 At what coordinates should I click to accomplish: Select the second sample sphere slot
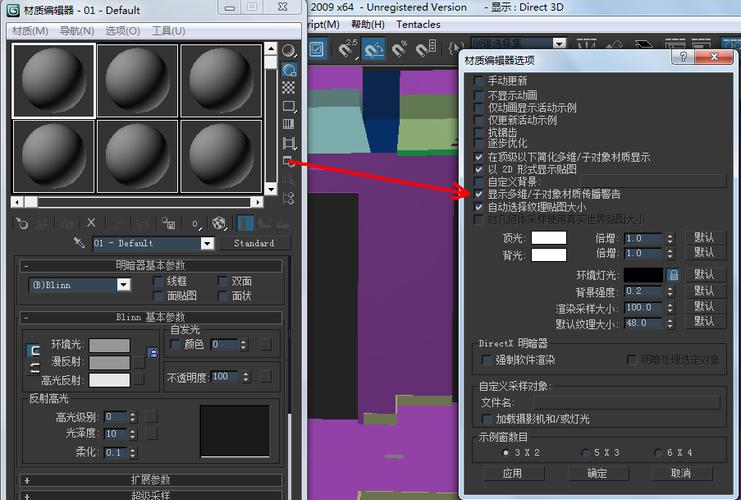point(137,80)
